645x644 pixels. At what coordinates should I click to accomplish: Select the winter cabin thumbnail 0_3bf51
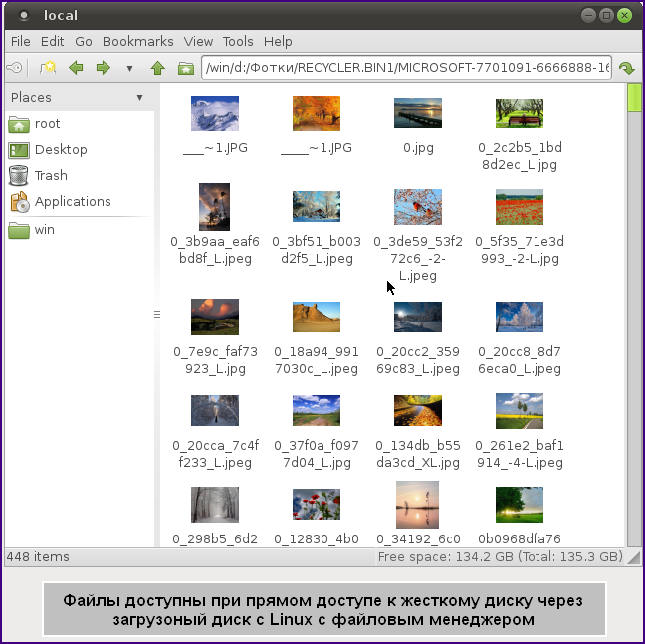pyautogui.click(x=317, y=206)
